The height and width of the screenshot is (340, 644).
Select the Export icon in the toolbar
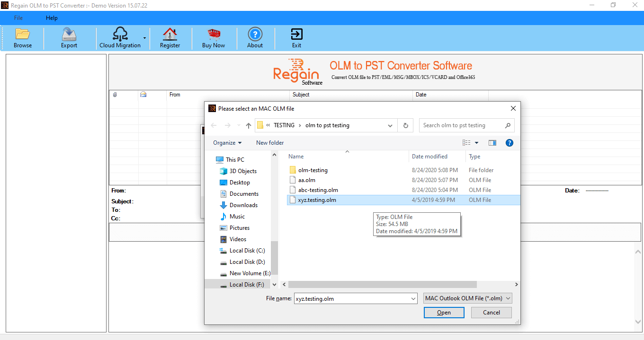pyautogui.click(x=69, y=37)
